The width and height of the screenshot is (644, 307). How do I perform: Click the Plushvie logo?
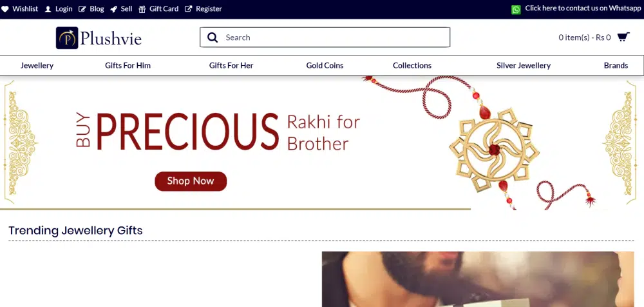point(99,38)
